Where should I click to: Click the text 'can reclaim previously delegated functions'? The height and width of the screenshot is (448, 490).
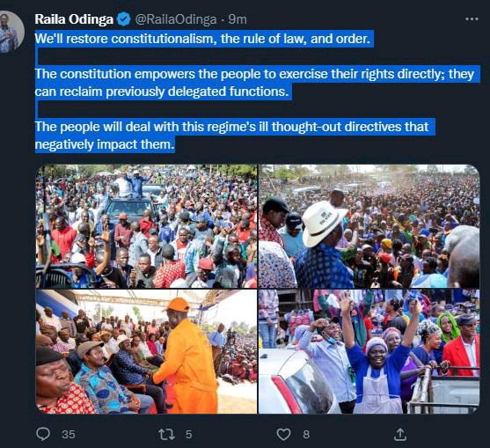click(161, 92)
